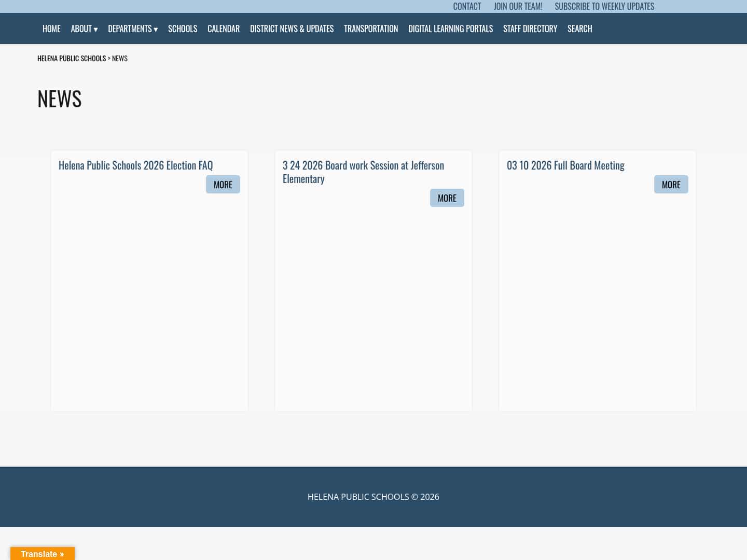Open 03 10 2026 Full Board Meeting title
This screenshot has width=747, height=560.
point(565,165)
